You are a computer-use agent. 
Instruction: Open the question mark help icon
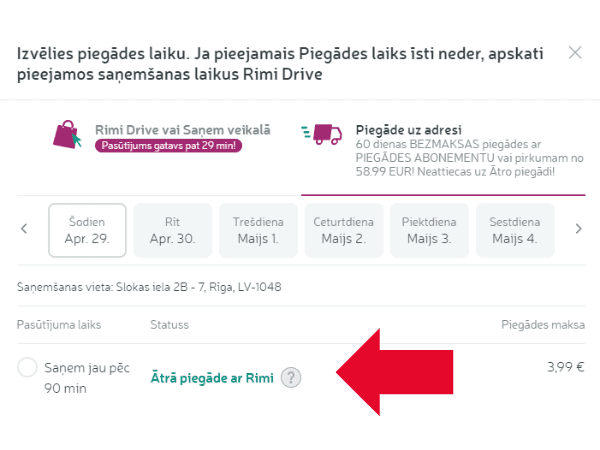[291, 378]
